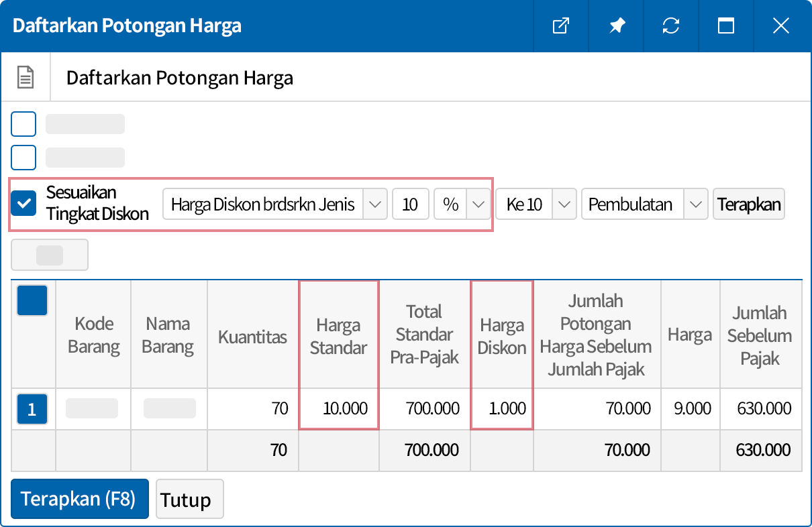Apply discount with the Terapkan button beside Pembulatan
812x527 pixels.
click(748, 204)
